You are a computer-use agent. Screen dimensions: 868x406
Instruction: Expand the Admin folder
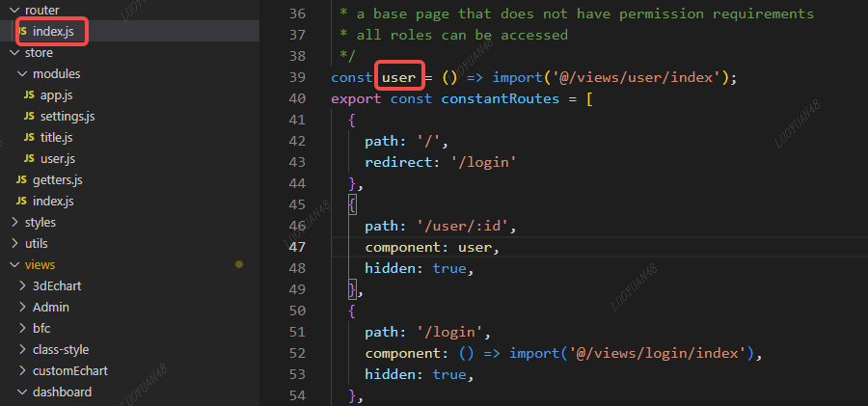[x=21, y=308]
